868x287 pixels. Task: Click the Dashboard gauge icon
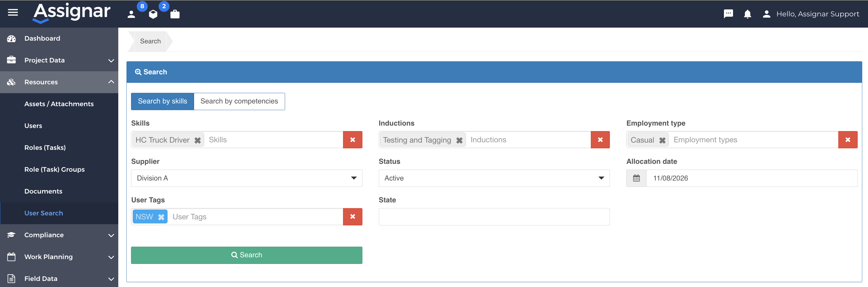click(x=12, y=39)
